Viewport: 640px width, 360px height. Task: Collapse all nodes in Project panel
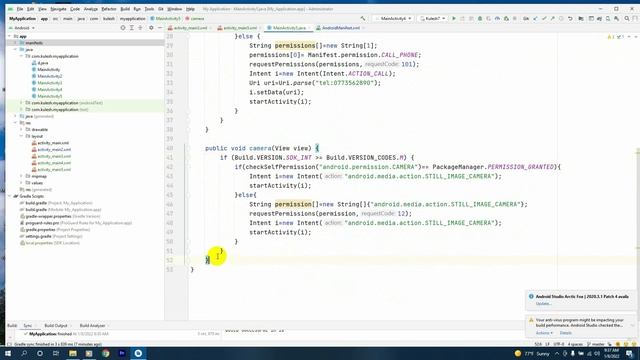point(140,28)
